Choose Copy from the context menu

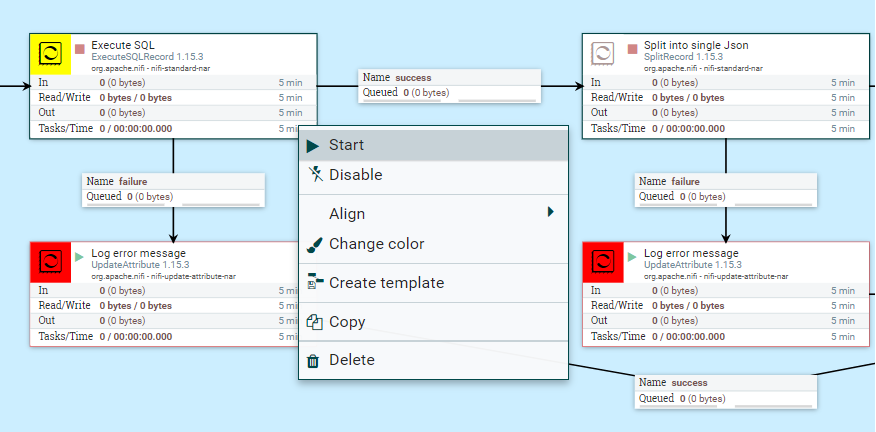click(x=346, y=322)
